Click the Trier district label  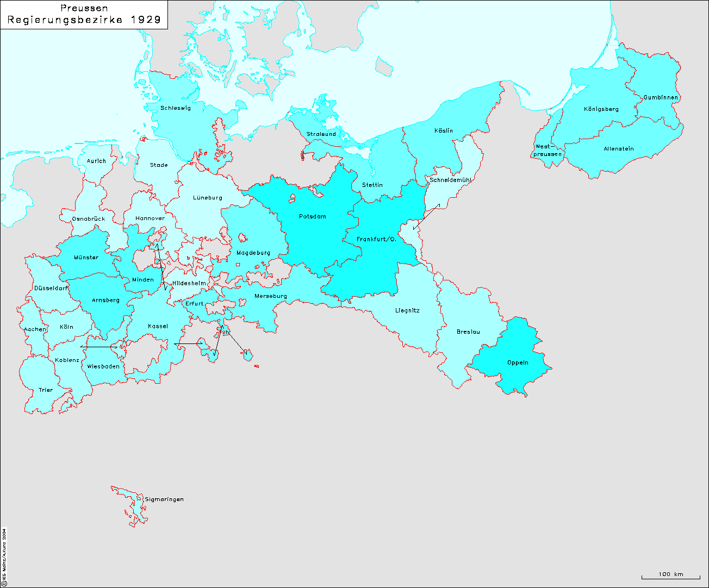tap(46, 390)
